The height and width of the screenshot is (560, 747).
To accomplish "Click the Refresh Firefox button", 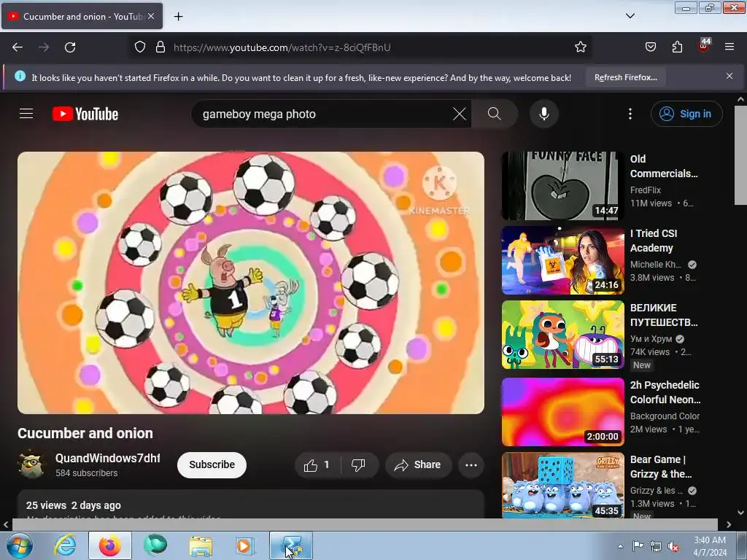I will point(625,77).
